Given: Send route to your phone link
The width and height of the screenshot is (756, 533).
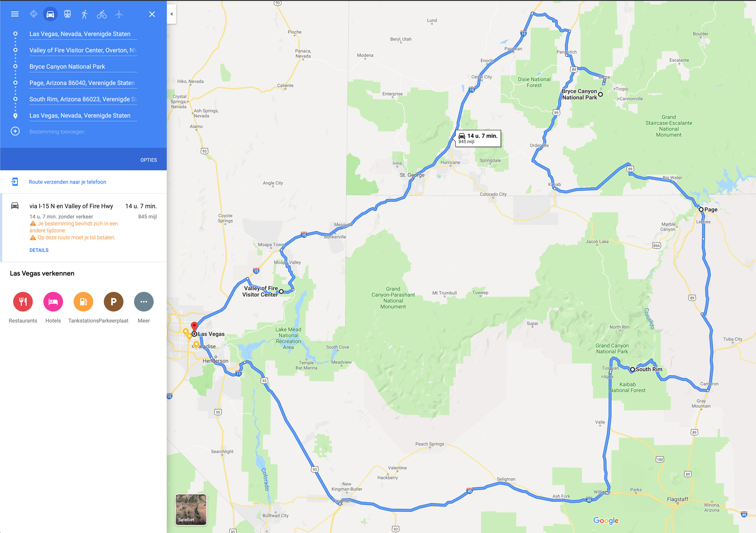Looking at the screenshot, I should click(67, 182).
